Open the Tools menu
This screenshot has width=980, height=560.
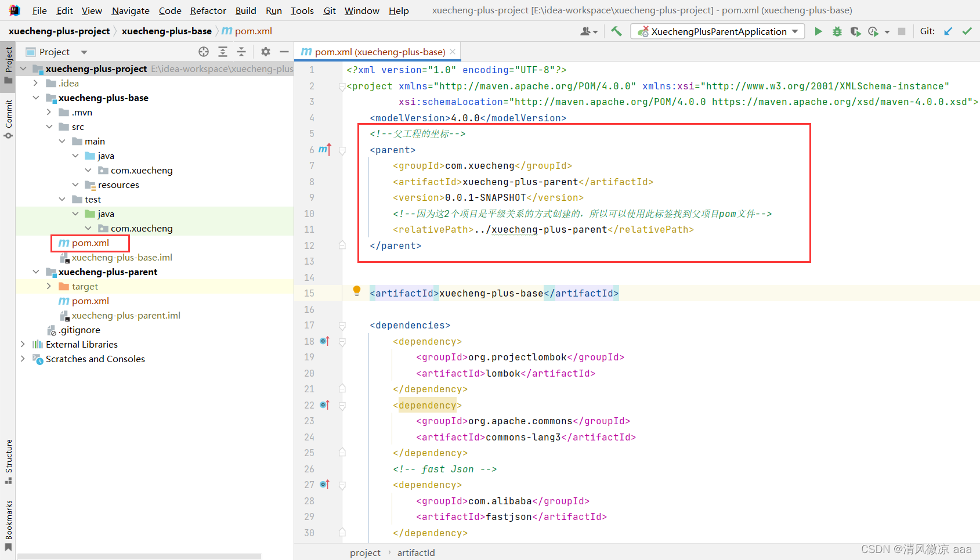302,10
